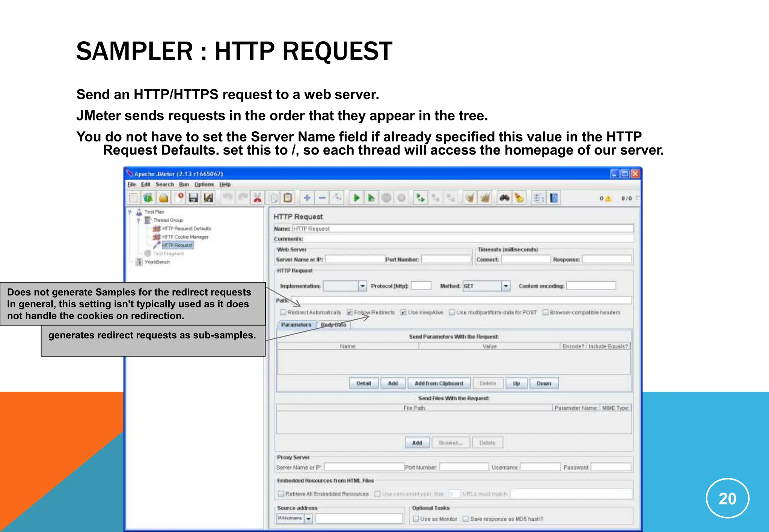Image resolution: width=769 pixels, height=532 pixels.
Task: Click the blue plus Expand All icon
Action: tap(307, 198)
